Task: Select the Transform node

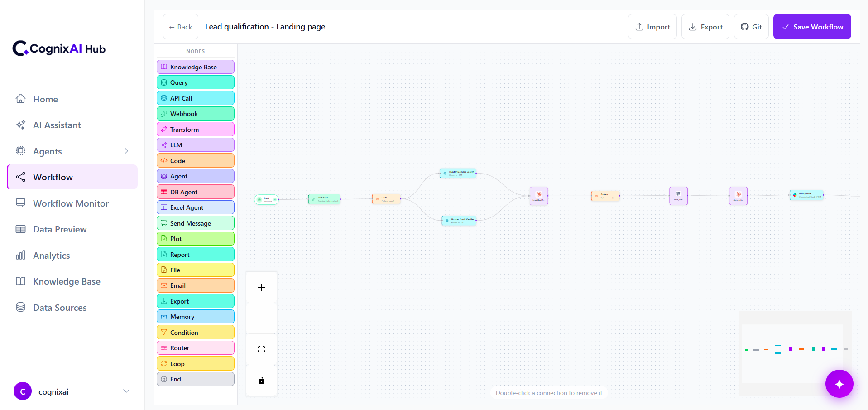Action: coord(196,130)
